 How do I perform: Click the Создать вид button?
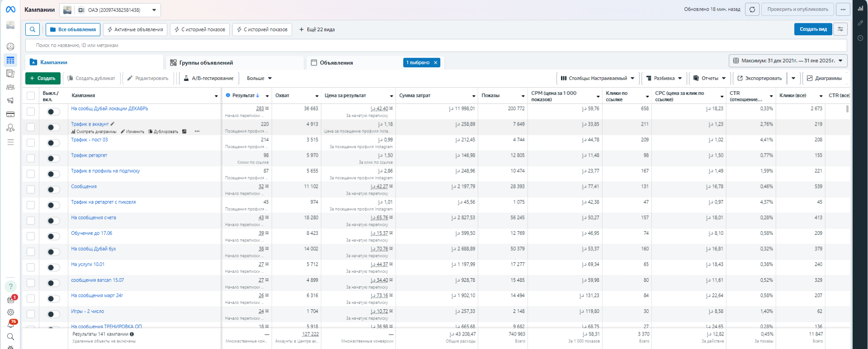pos(813,29)
